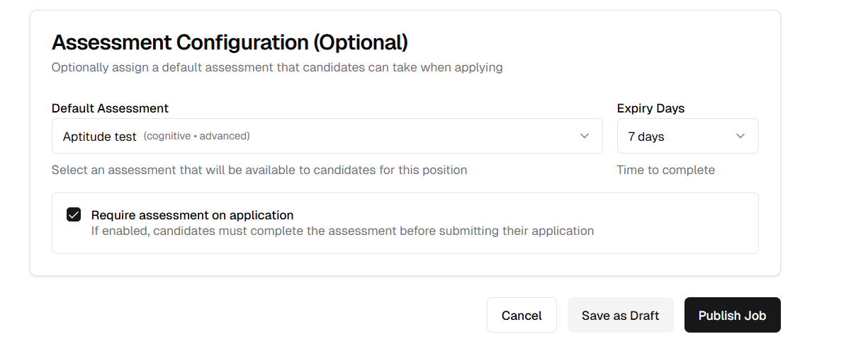Click the 'Require assessment on application' label
Image resolution: width=868 pixels, height=351 pixels.
tap(192, 215)
